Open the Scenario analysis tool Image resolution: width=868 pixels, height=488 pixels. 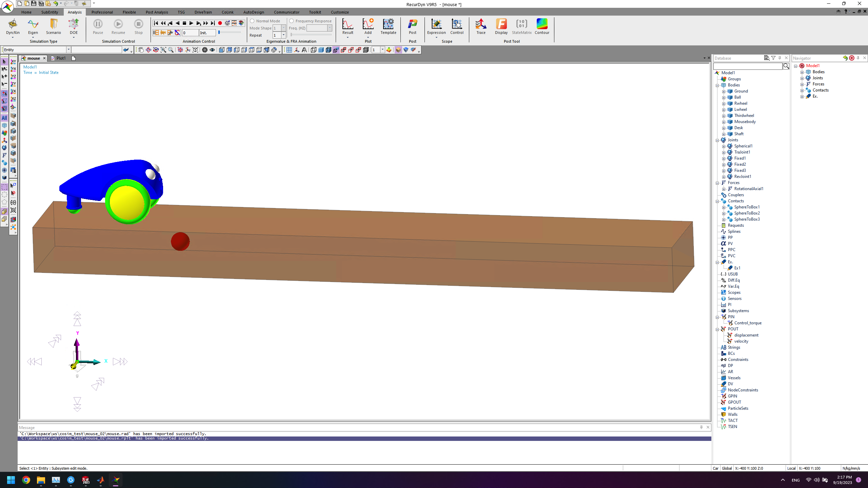pyautogui.click(x=54, y=27)
